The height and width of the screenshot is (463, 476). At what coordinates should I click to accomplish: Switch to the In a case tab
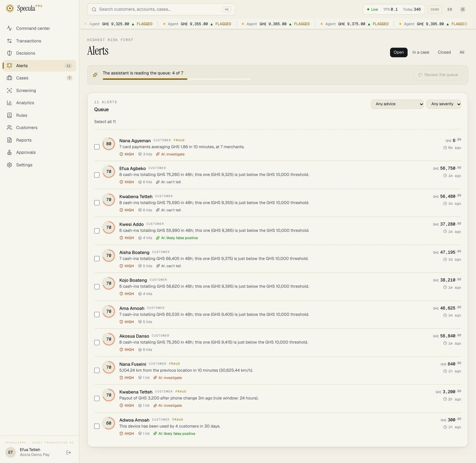(421, 52)
